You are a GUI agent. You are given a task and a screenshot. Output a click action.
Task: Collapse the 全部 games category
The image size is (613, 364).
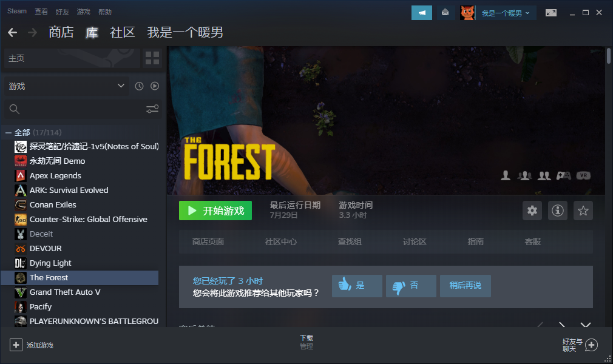[x=8, y=132]
